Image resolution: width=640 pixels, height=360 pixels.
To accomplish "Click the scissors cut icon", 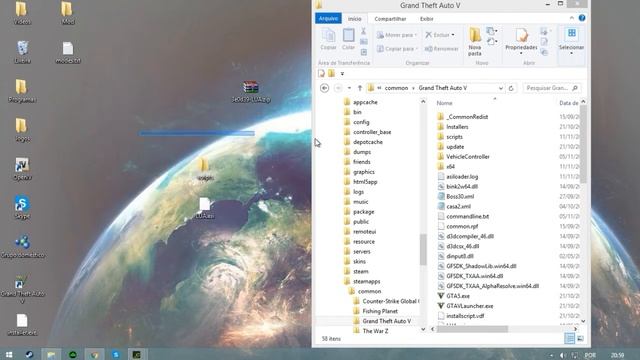I will click(363, 31).
